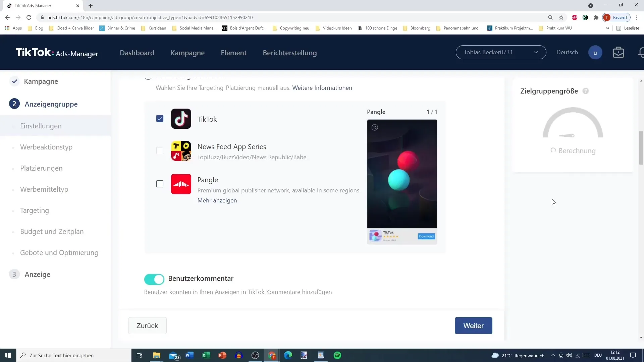Open the browser zoom magnifier icon

(550, 17)
